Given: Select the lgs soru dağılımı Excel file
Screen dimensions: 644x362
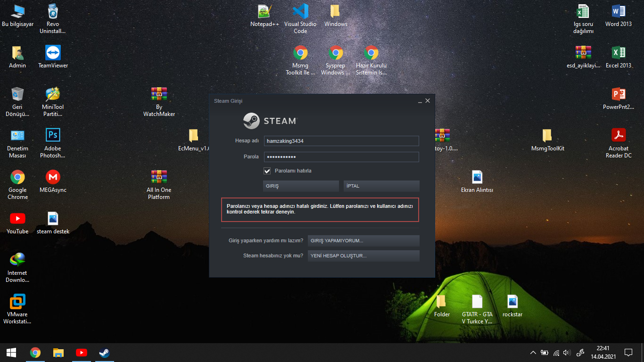Looking at the screenshot, I should 583,19.
